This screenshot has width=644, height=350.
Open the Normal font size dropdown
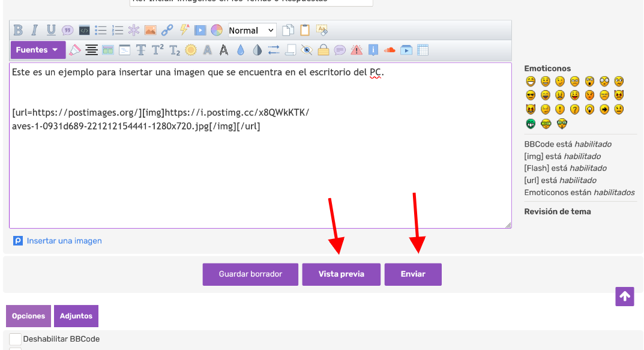click(x=251, y=31)
